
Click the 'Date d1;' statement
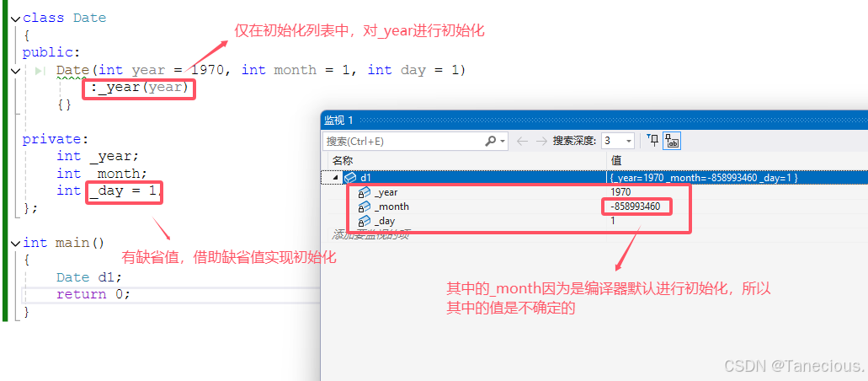point(88,277)
